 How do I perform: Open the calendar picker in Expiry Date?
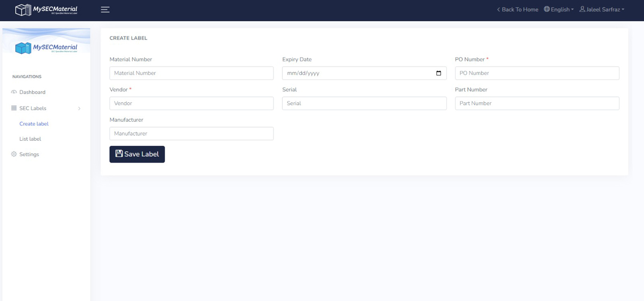438,73
